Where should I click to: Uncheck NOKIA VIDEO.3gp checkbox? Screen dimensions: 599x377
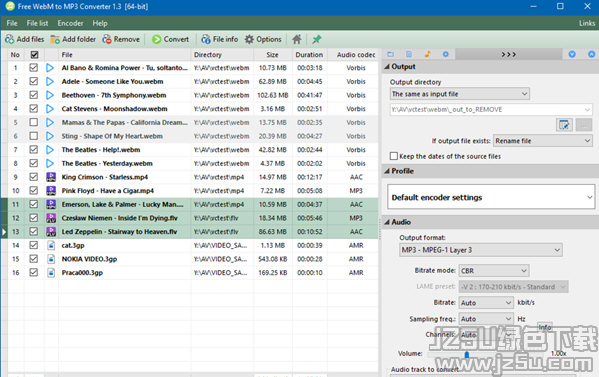[x=34, y=259]
